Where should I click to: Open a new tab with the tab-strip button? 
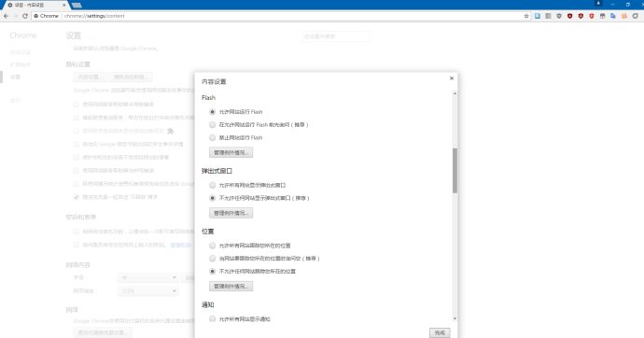click(77, 5)
